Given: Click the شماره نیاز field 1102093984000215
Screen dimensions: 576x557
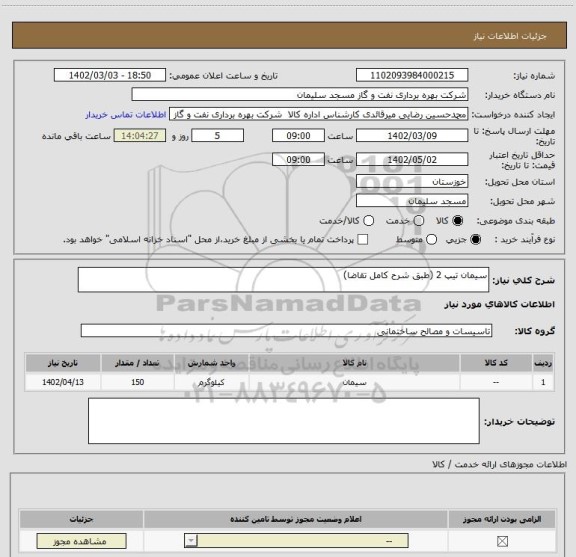Looking at the screenshot, I should [412, 75].
